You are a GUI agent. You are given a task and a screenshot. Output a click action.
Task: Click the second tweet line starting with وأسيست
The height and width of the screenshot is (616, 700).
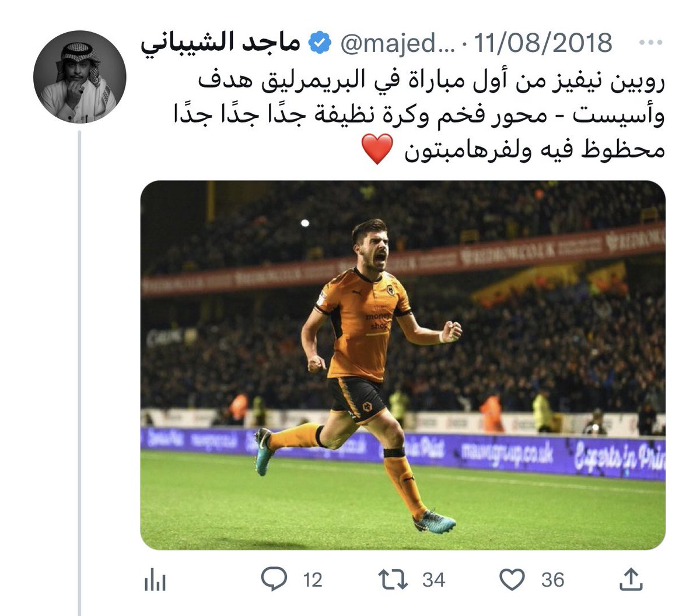(x=420, y=117)
